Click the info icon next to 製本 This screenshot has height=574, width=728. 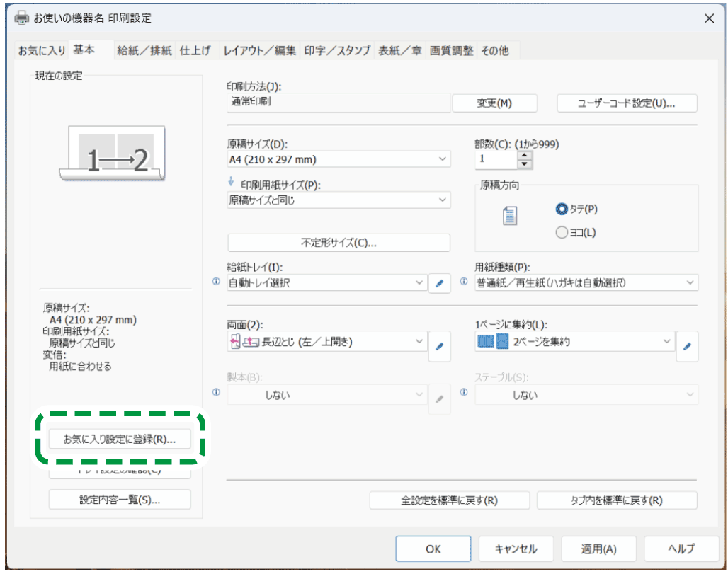coord(217,393)
